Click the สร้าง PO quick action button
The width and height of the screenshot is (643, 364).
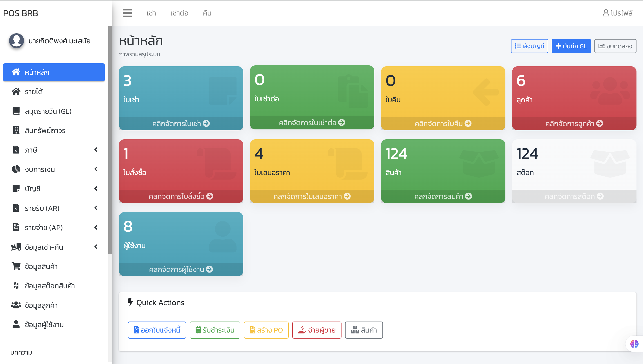[x=266, y=330]
